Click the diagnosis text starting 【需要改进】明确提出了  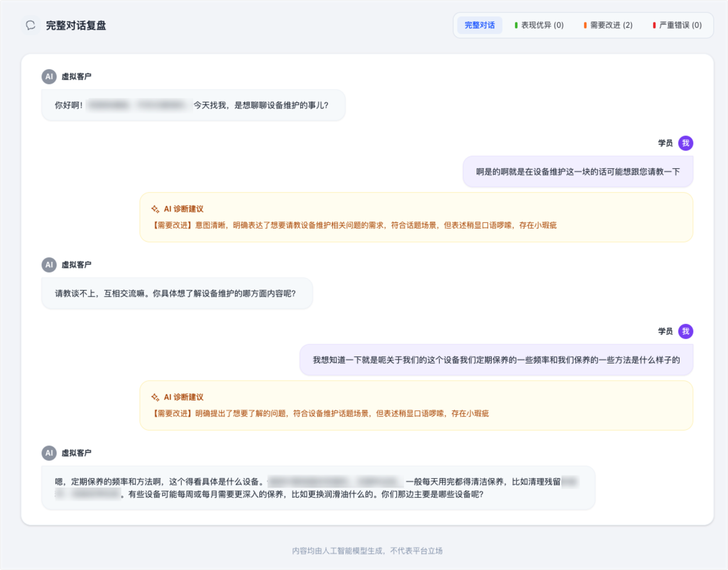pos(320,414)
